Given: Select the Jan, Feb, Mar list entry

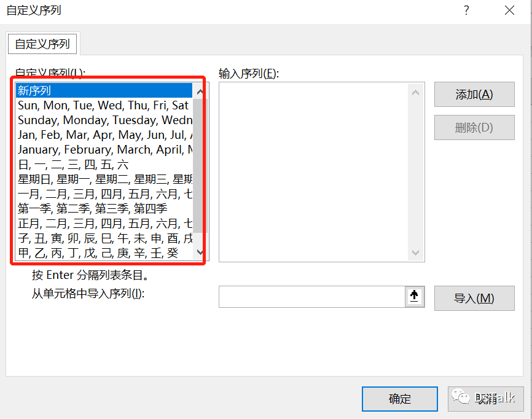Looking at the screenshot, I should click(104, 135).
